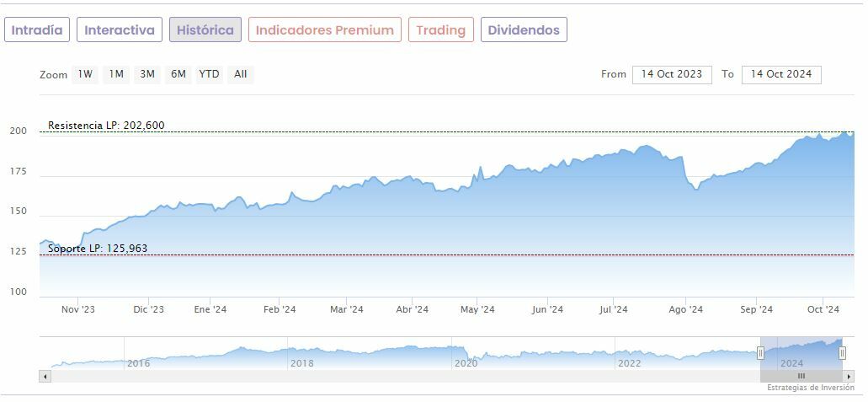Click the right navigator range handle
The height and width of the screenshot is (402, 868).
pos(842,353)
